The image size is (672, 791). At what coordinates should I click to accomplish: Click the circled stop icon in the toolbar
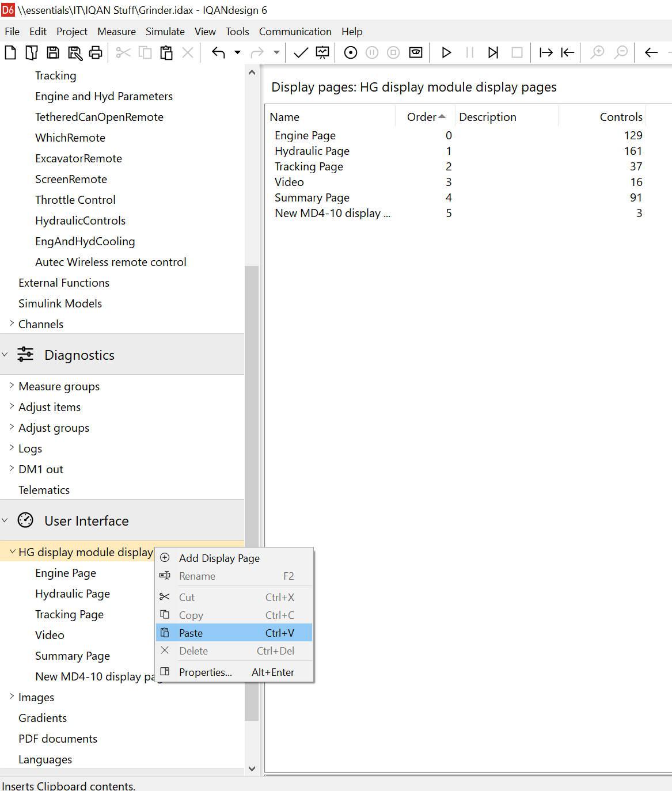click(x=393, y=53)
